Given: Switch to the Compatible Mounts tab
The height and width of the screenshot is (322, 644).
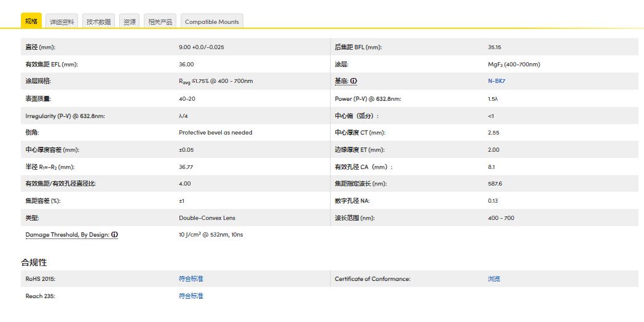Looking at the screenshot, I should [212, 22].
